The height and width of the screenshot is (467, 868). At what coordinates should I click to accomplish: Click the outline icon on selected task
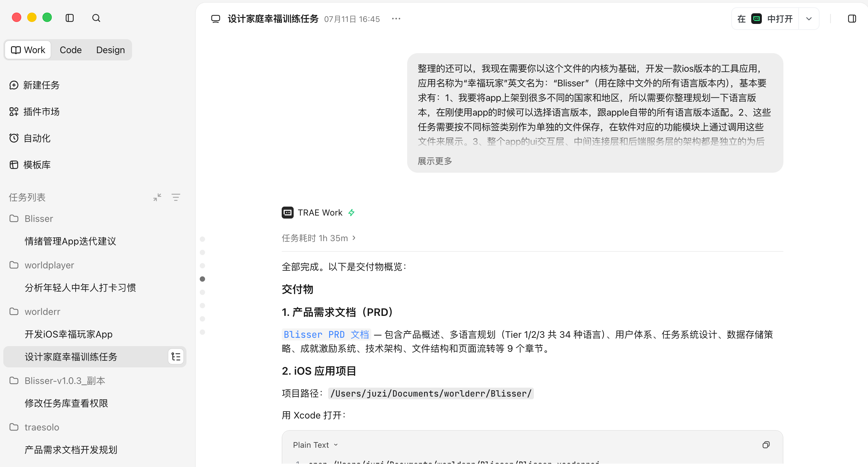click(x=176, y=357)
